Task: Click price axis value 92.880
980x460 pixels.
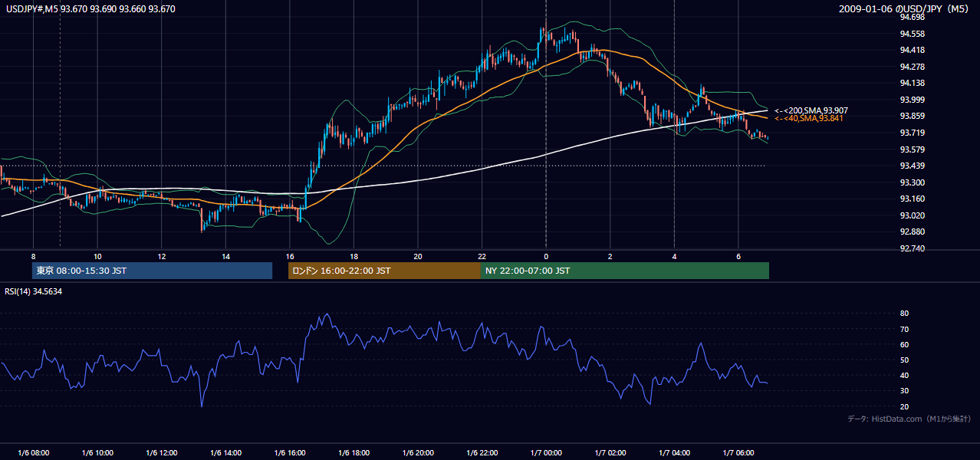Action: 912,232
